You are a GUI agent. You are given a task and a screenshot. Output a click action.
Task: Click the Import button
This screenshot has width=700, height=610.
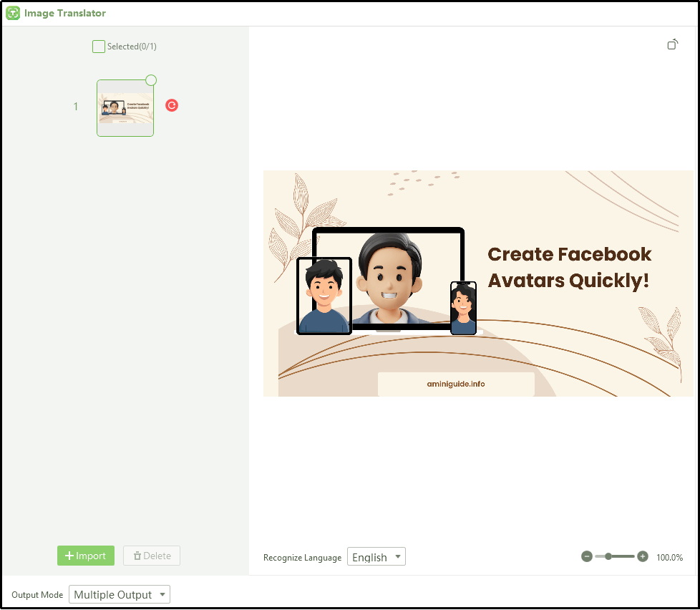(85, 556)
